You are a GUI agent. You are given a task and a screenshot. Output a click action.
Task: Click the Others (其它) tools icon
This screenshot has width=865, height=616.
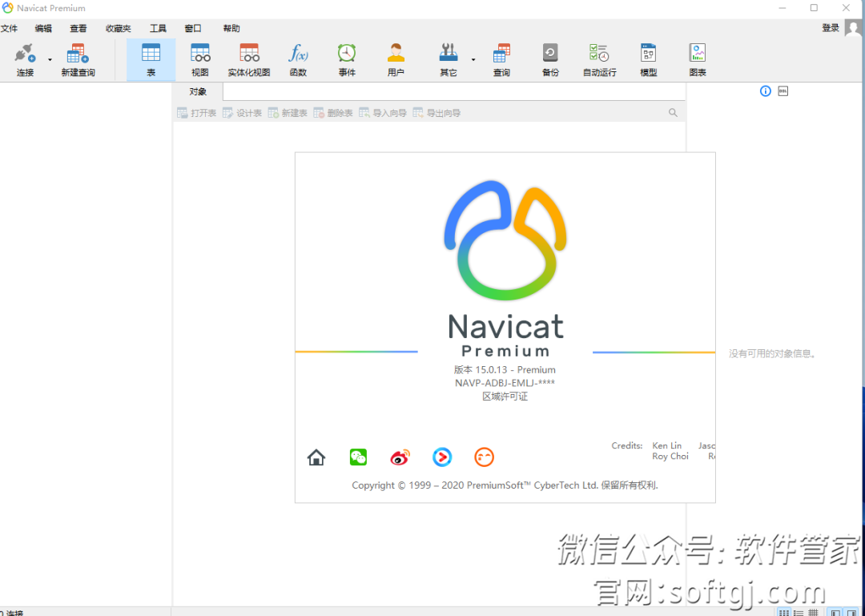(448, 53)
